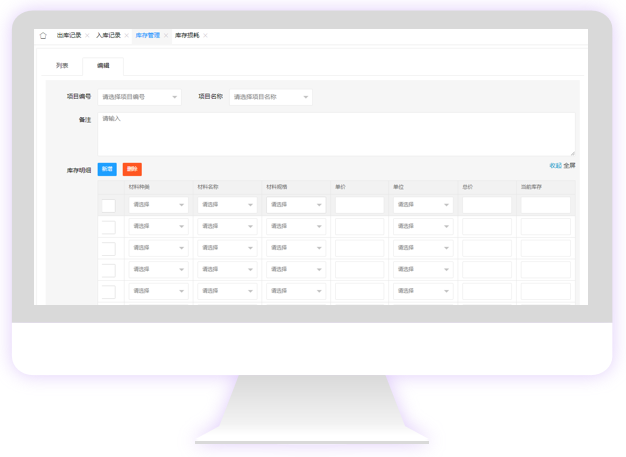Click the red 删除 button
The width and height of the screenshot is (626, 457).
[132, 169]
